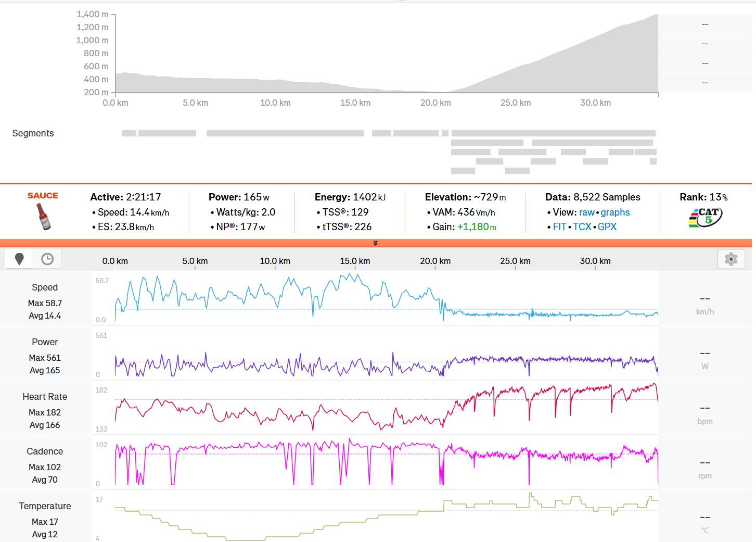This screenshot has height=542, width=756.
Task: Download the GPX file export
Action: pos(607,227)
